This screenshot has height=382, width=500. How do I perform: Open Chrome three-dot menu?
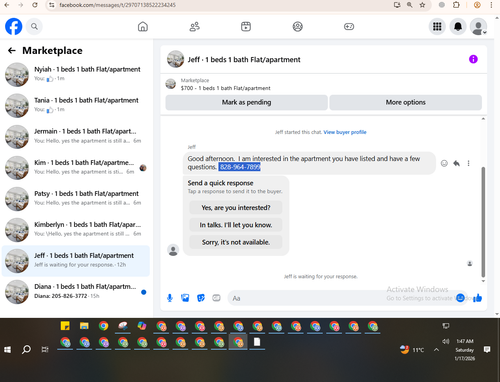pos(491,5)
